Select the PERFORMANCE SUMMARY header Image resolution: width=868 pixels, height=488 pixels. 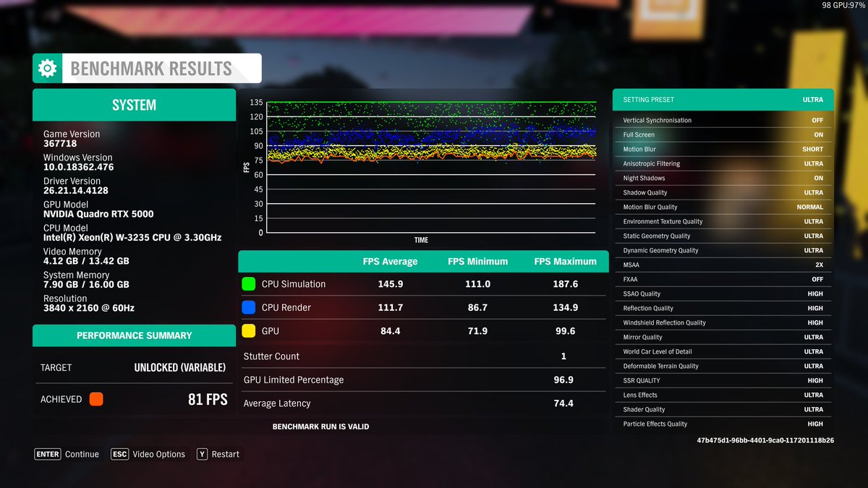tap(134, 335)
